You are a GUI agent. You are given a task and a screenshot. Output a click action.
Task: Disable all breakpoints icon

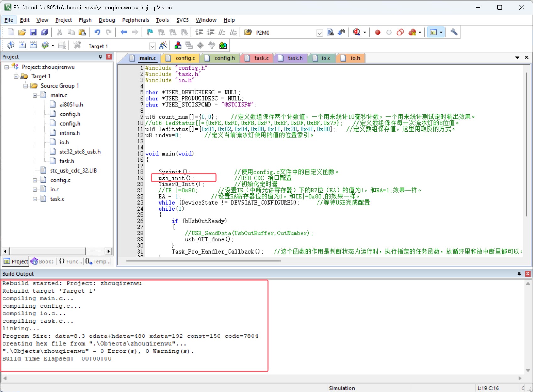coord(400,32)
